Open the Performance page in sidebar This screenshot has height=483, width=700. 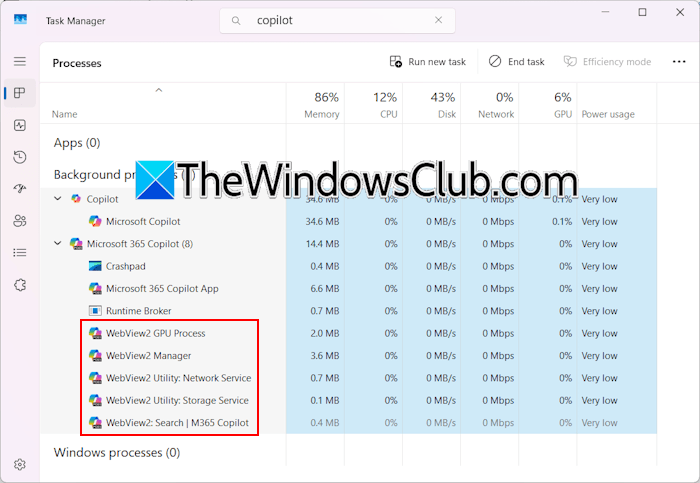(x=20, y=125)
